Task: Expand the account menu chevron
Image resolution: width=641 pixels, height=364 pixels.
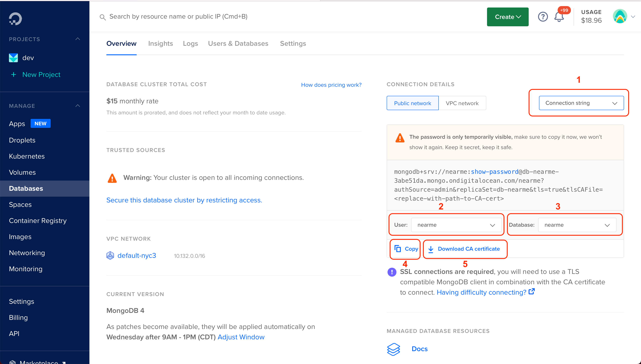Action: coord(633,17)
